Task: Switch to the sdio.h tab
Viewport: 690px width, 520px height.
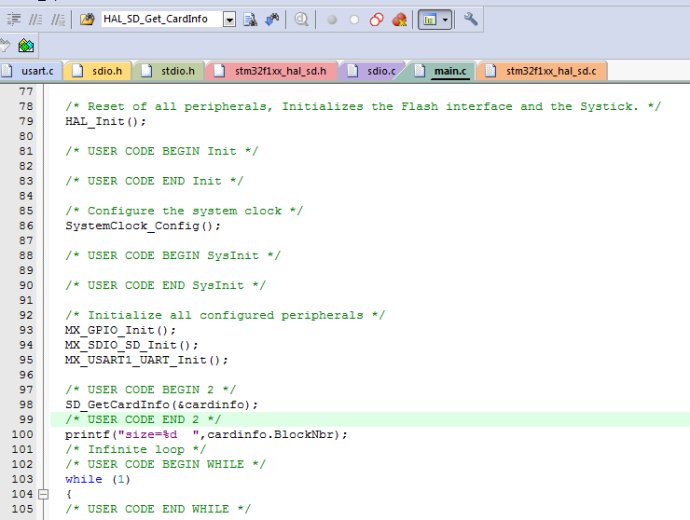Action: [x=97, y=71]
